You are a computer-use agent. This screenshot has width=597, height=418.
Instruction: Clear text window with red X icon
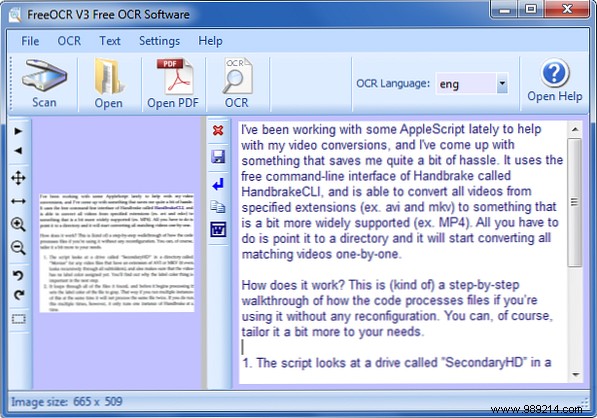(x=218, y=131)
